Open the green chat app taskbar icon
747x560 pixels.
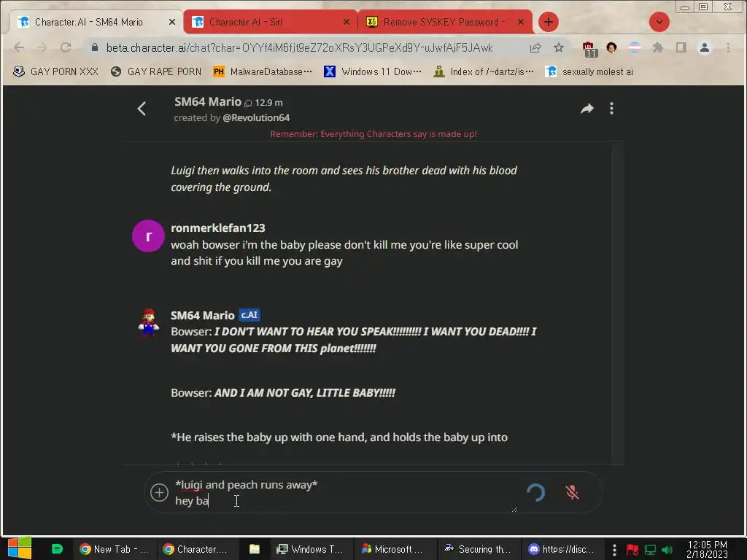(x=57, y=549)
